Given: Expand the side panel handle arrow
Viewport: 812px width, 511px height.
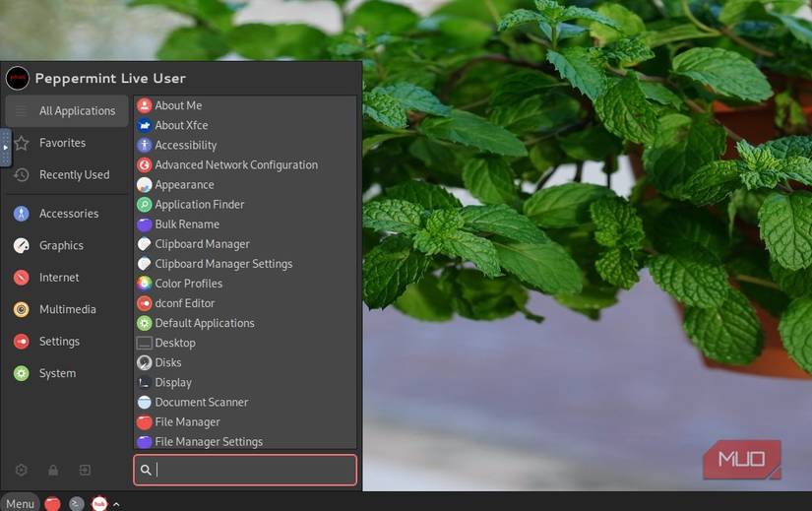Looking at the screenshot, I should (x=5, y=148).
